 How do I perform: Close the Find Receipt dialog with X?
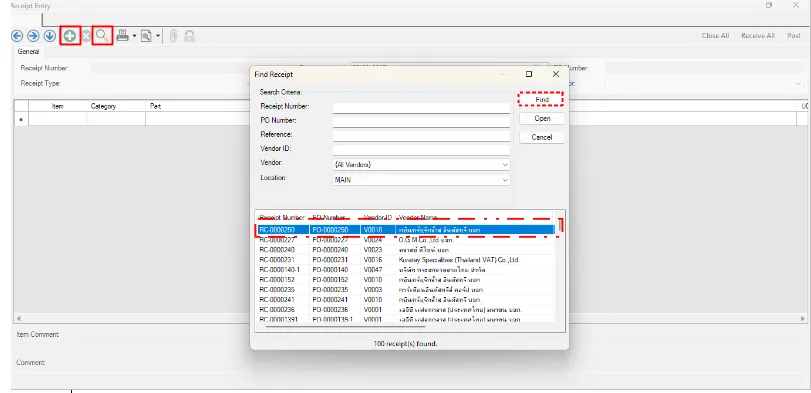click(x=555, y=74)
